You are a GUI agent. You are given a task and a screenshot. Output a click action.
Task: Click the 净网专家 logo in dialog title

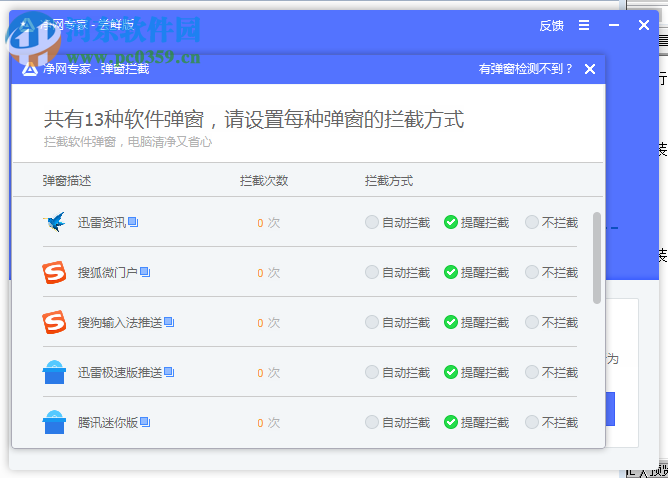(x=30, y=69)
